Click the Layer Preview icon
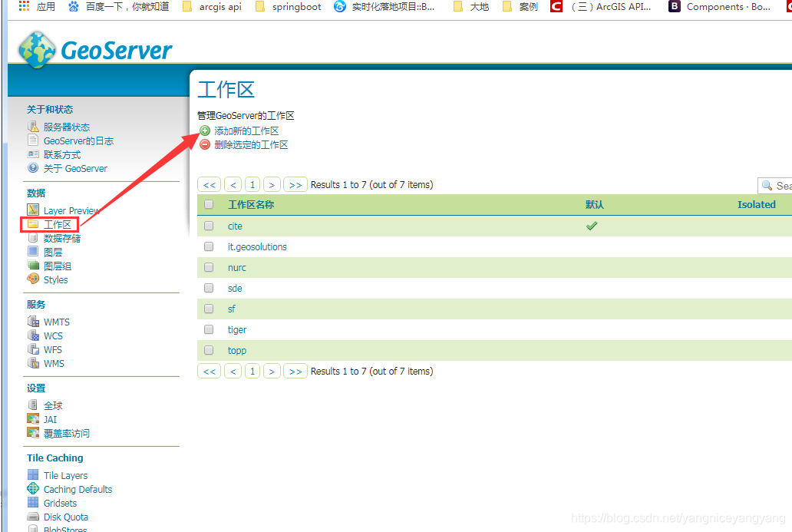 coord(33,210)
